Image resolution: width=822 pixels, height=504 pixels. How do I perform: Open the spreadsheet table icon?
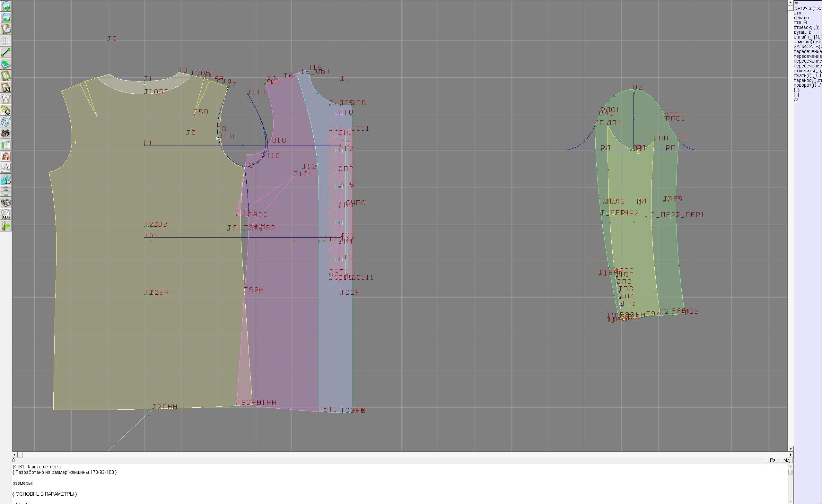pos(6,145)
